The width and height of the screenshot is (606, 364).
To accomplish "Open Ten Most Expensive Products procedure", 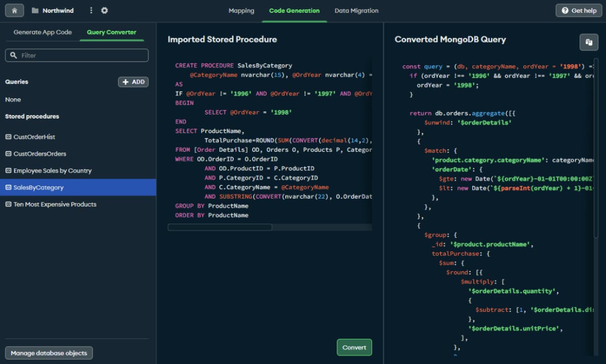I will pyautogui.click(x=55, y=205).
